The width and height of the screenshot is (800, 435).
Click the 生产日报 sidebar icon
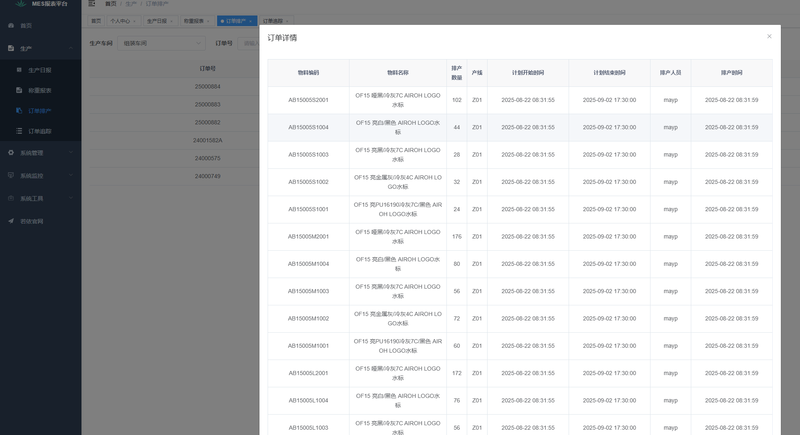19,70
